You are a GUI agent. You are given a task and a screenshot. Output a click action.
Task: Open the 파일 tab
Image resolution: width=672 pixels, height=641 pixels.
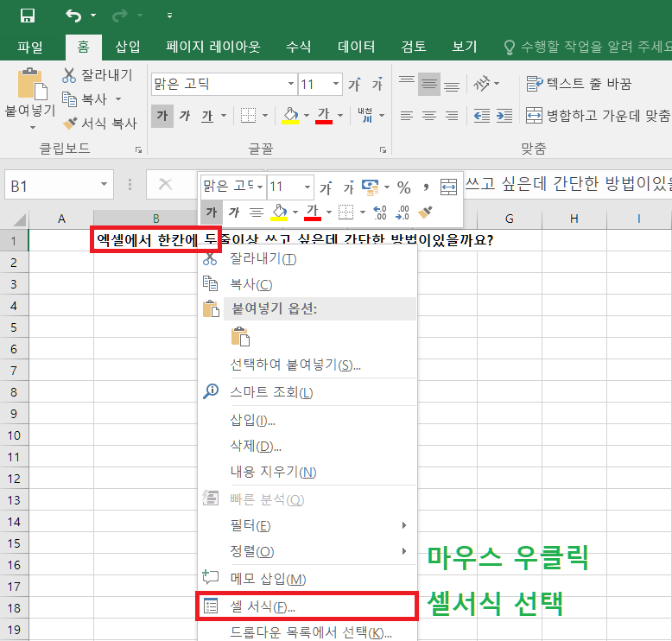point(30,47)
